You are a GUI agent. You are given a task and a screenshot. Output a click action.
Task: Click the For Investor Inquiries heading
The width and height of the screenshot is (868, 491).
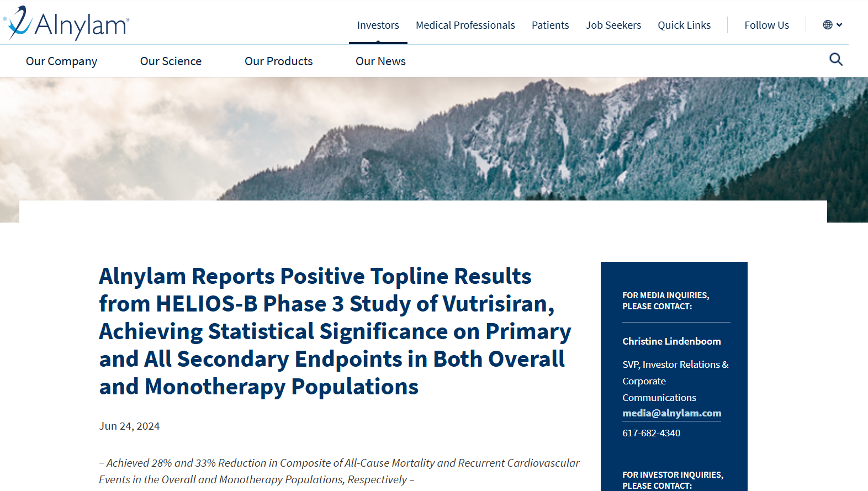click(673, 480)
